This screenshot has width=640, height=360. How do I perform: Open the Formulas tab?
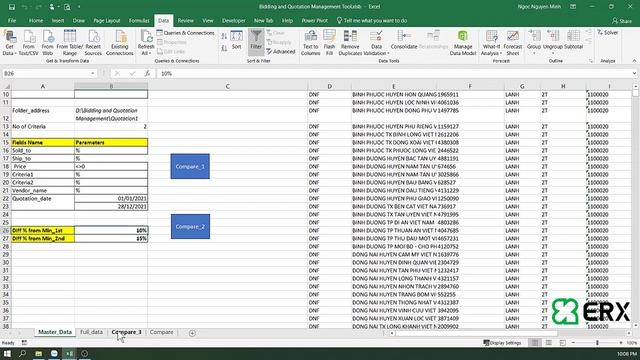[x=139, y=20]
